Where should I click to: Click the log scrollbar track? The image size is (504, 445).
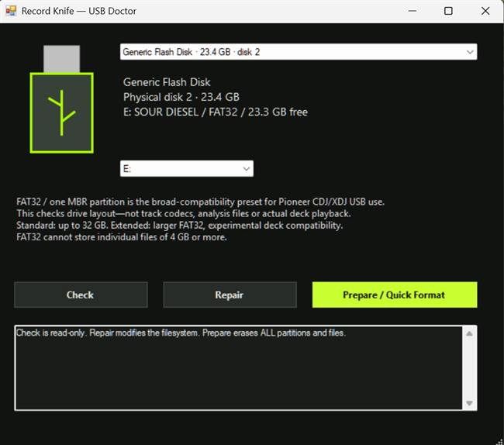(x=469, y=368)
